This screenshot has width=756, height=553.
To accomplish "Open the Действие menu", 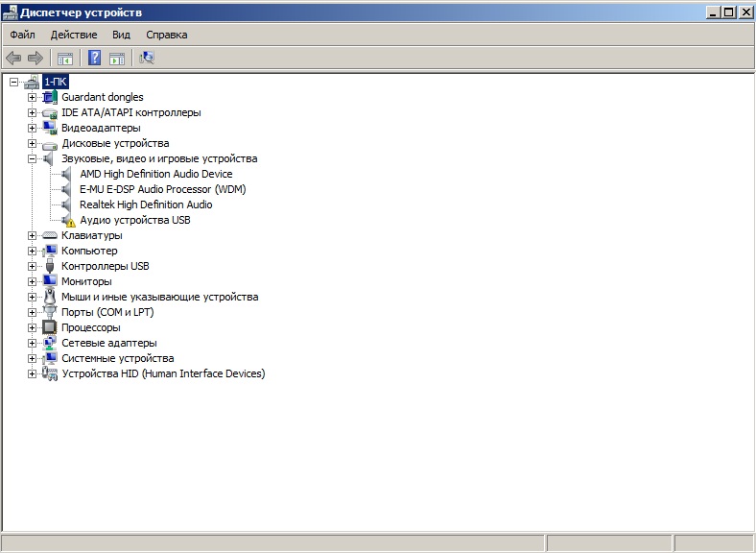I will coord(73,35).
